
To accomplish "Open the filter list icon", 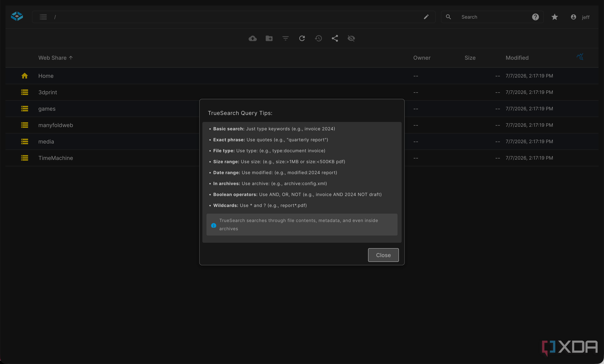I will [x=285, y=38].
